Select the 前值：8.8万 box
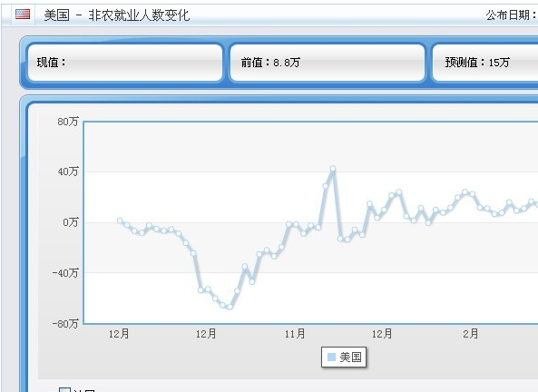 coord(328,62)
